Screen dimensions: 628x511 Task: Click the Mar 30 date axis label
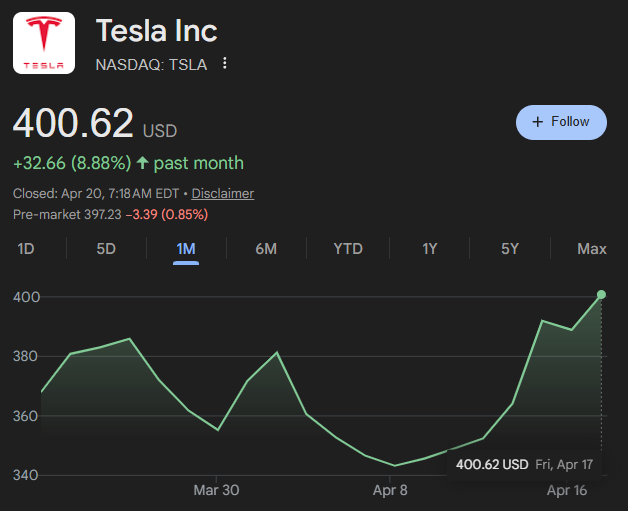(216, 490)
